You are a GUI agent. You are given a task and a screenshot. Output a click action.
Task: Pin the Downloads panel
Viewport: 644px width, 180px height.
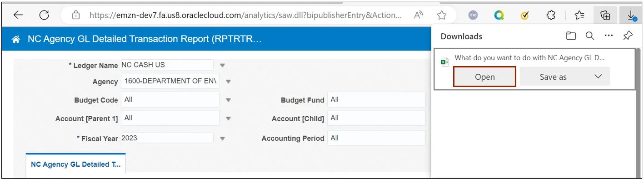click(628, 36)
